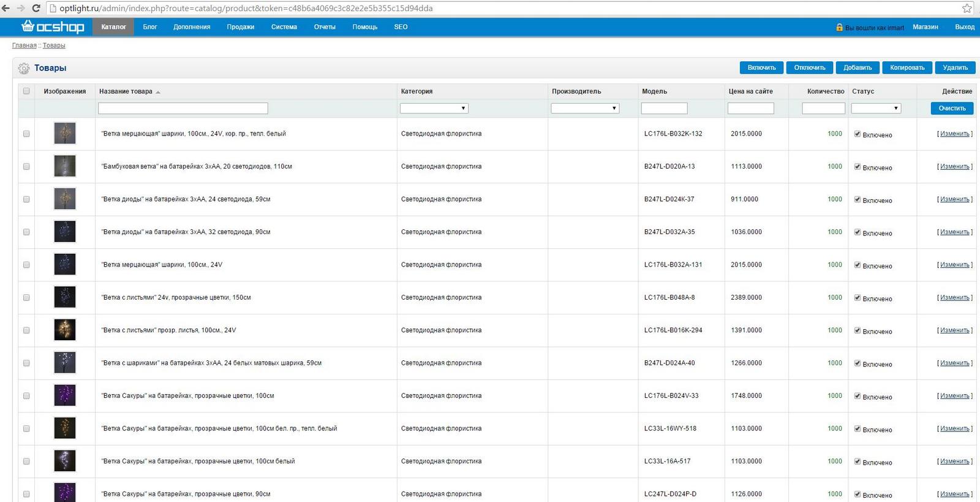The width and height of the screenshot is (980, 502).
Task: Click the gear icon beside Товары heading
Action: pyautogui.click(x=24, y=68)
